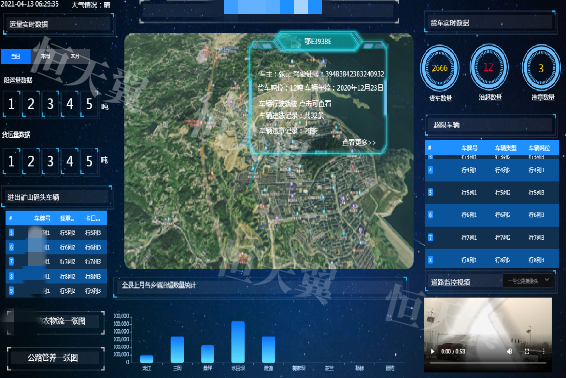Mute the road monitoring video
This screenshot has height=378, width=567.
click(x=510, y=351)
